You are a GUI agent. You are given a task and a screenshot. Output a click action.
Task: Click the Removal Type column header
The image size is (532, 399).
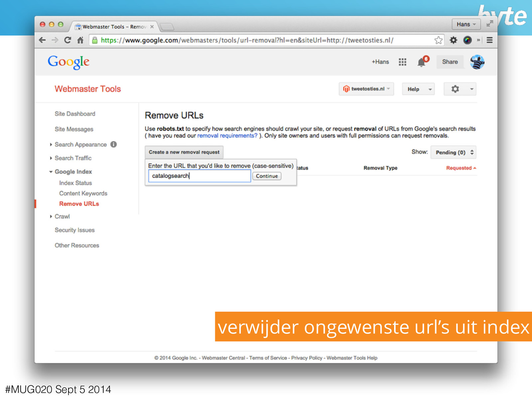click(380, 168)
